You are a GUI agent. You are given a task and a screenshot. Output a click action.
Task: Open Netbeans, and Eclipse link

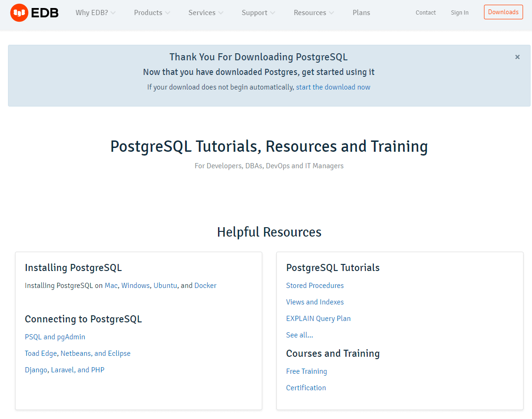pyautogui.click(x=96, y=353)
